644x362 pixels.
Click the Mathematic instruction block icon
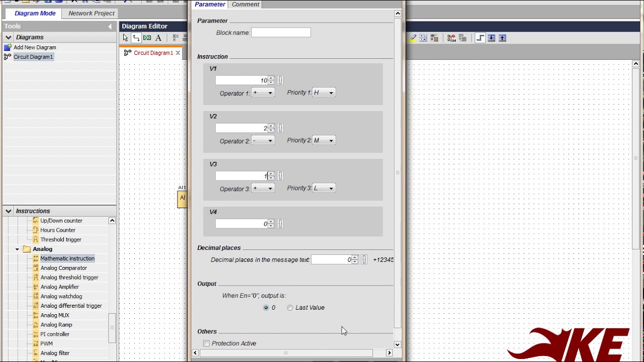pyautogui.click(x=35, y=258)
